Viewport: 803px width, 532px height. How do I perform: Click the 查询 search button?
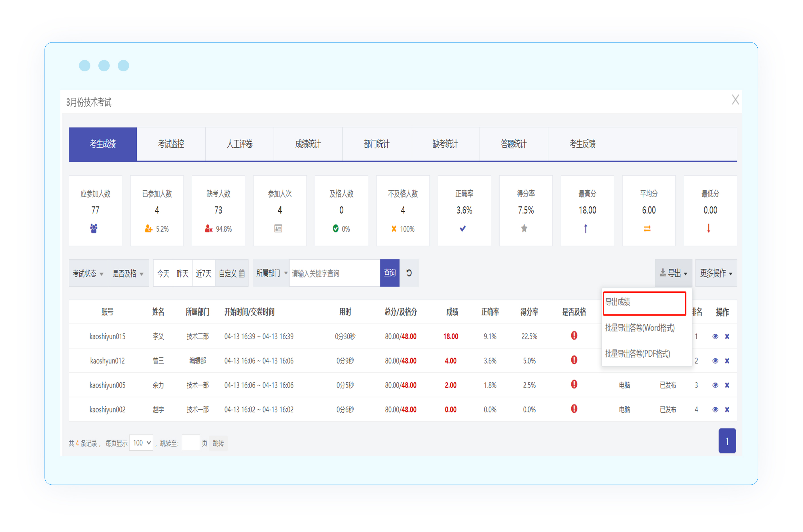389,273
